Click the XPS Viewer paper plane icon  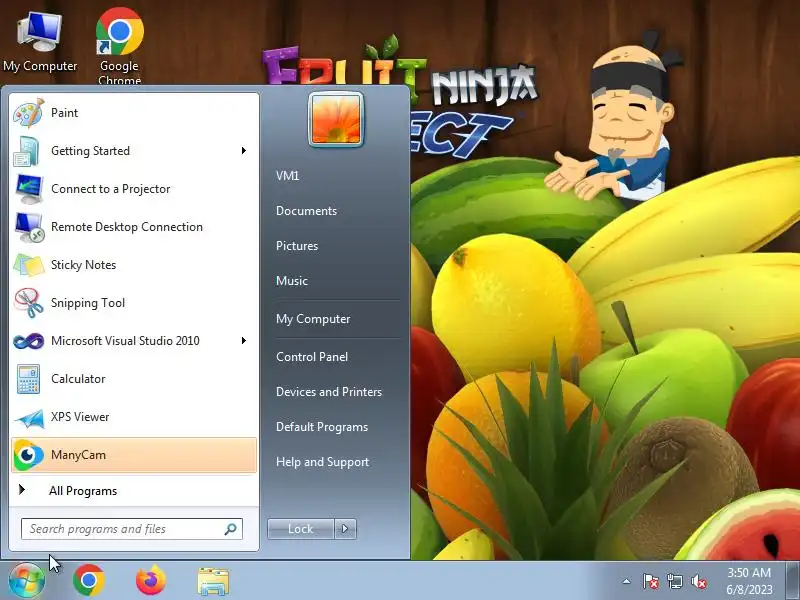tap(29, 418)
